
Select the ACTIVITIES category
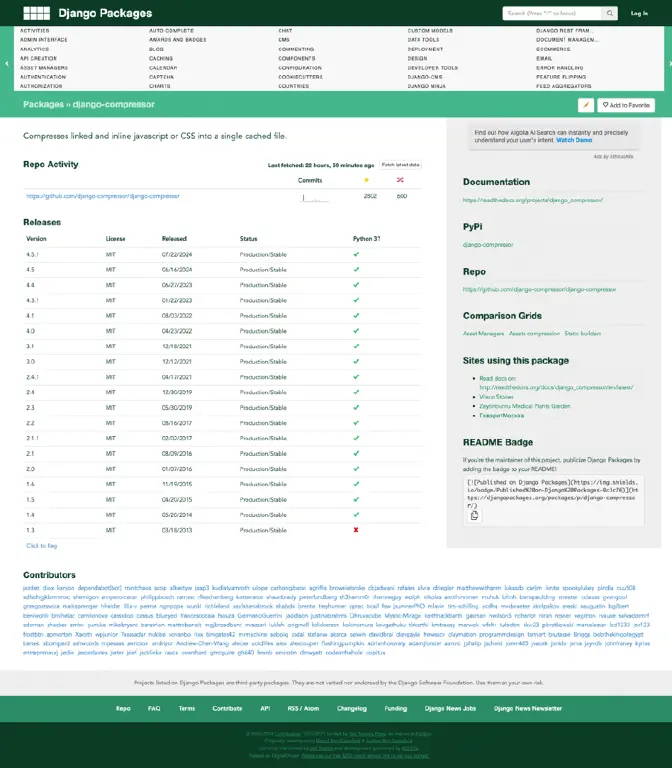coord(34,30)
